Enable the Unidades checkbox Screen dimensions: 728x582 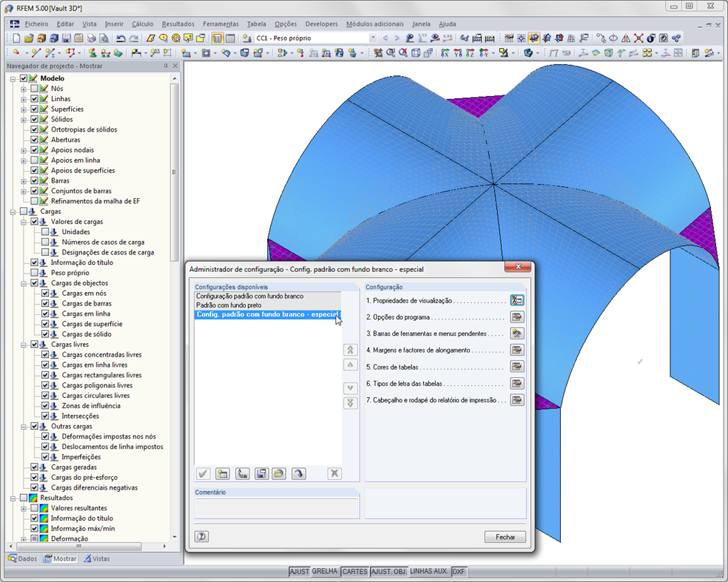tap(45, 232)
